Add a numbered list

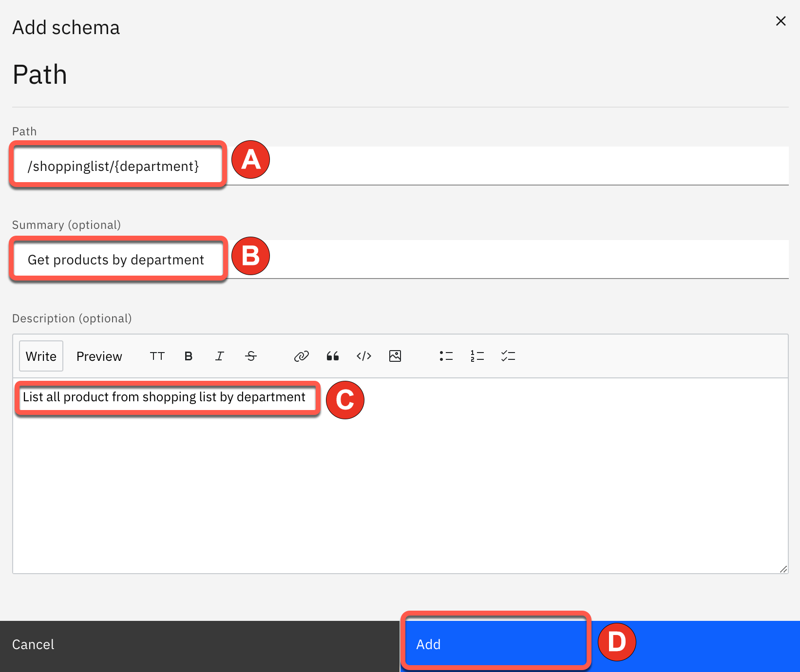pyautogui.click(x=477, y=356)
